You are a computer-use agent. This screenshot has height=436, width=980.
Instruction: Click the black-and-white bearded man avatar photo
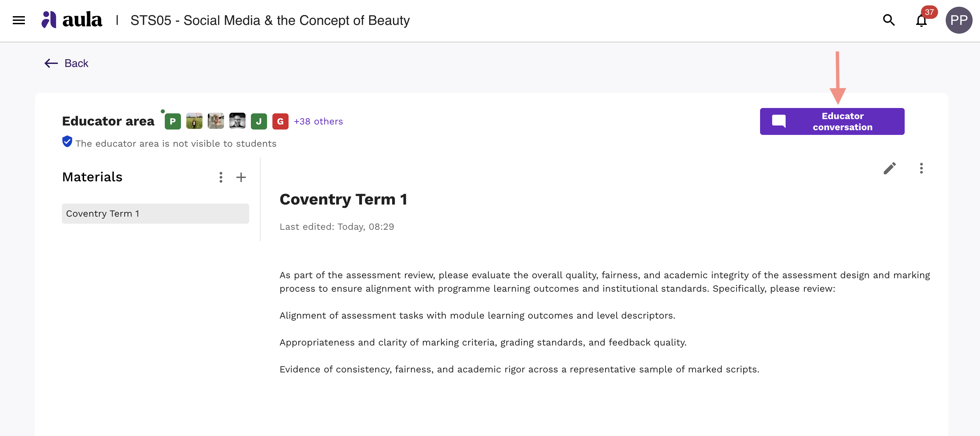[237, 121]
